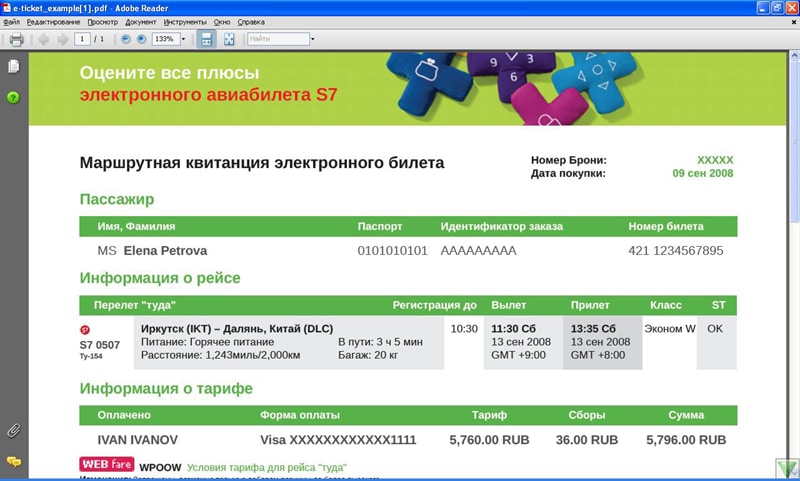Viewport: 800px width, 481px height.
Task: Select booking number XXXXX
Action: [715, 160]
